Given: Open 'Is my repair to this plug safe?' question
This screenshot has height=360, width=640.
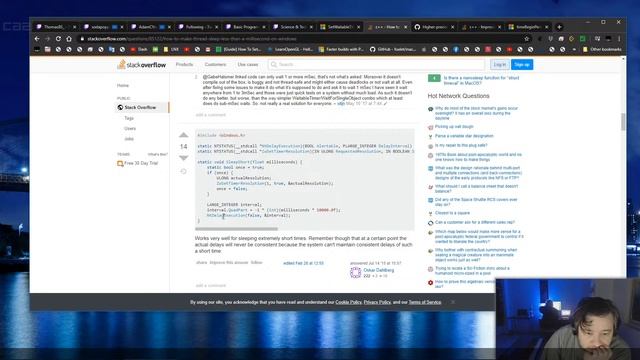Looking at the screenshot, I should [x=461, y=145].
